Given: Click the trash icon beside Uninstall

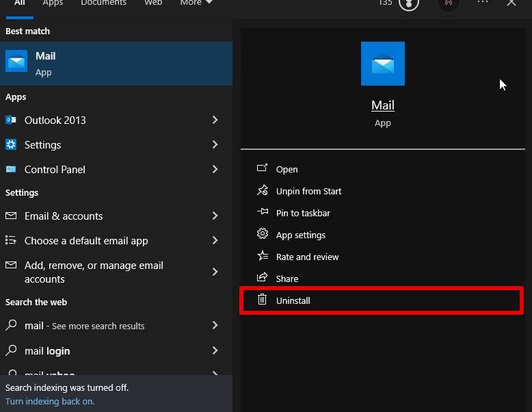Looking at the screenshot, I should (x=262, y=300).
